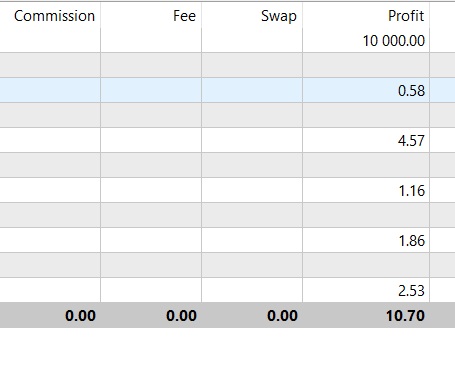Image resolution: width=455 pixels, height=372 pixels.
Task: Select the row with profit 2.53
Action: pyautogui.click(x=227, y=290)
